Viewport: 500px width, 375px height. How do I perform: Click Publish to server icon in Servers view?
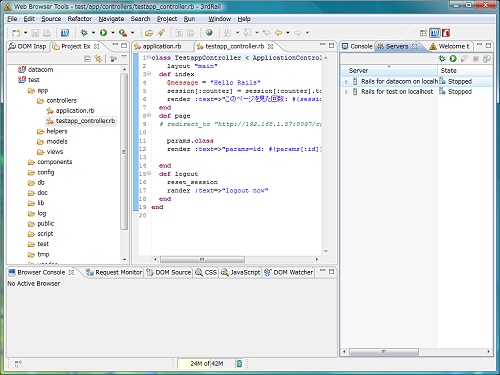[487, 59]
